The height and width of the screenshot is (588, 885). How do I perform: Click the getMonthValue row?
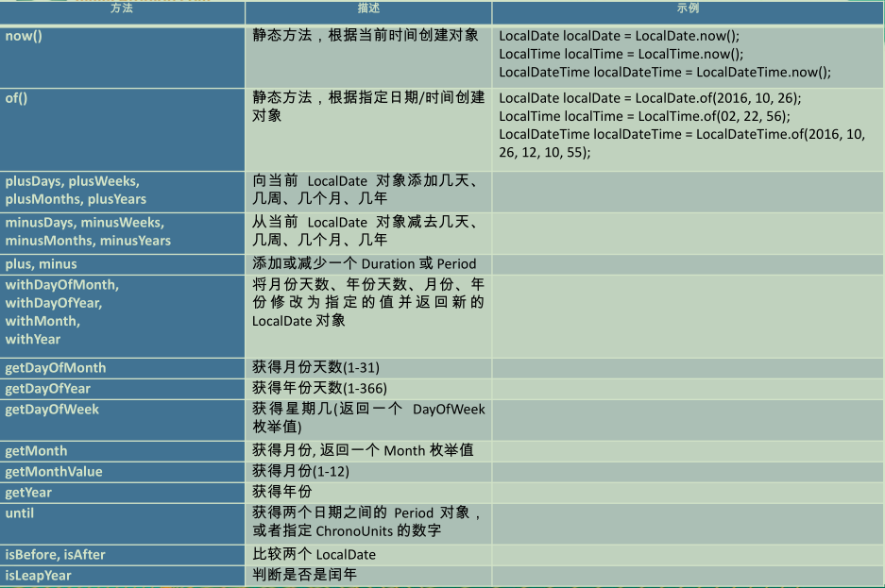pyautogui.click(x=123, y=472)
